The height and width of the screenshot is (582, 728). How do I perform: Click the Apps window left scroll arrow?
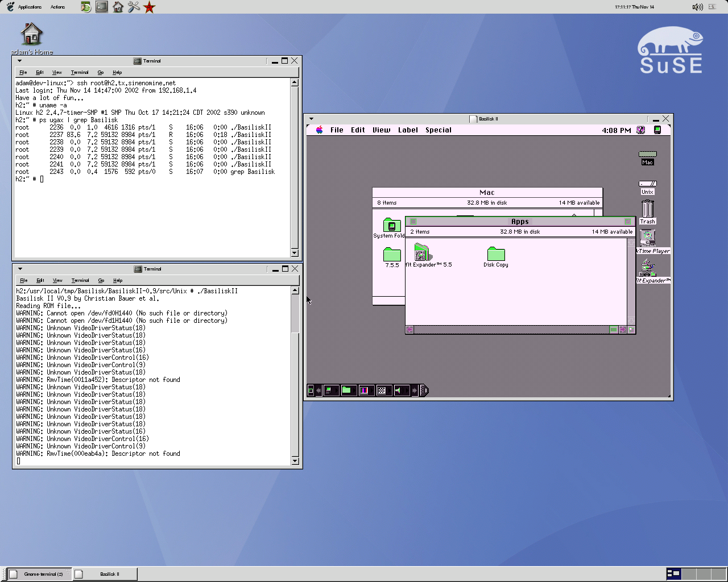pyautogui.click(x=409, y=330)
